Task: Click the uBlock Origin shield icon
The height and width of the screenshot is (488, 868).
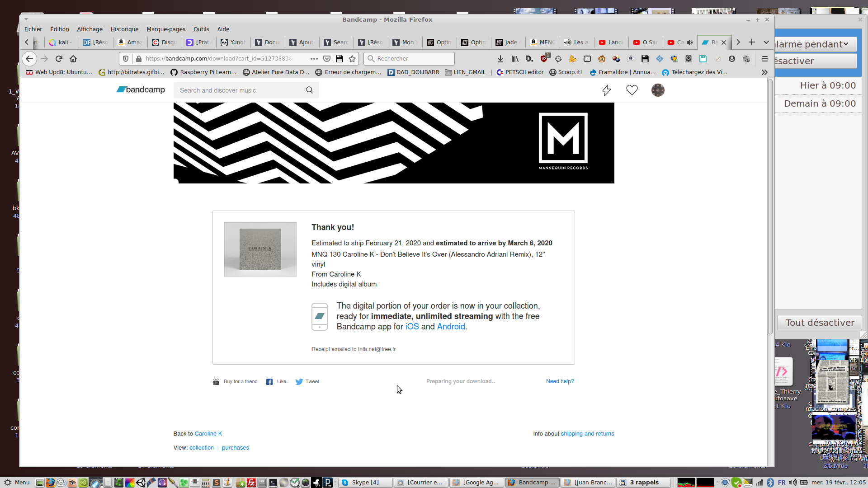Action: click(x=544, y=59)
